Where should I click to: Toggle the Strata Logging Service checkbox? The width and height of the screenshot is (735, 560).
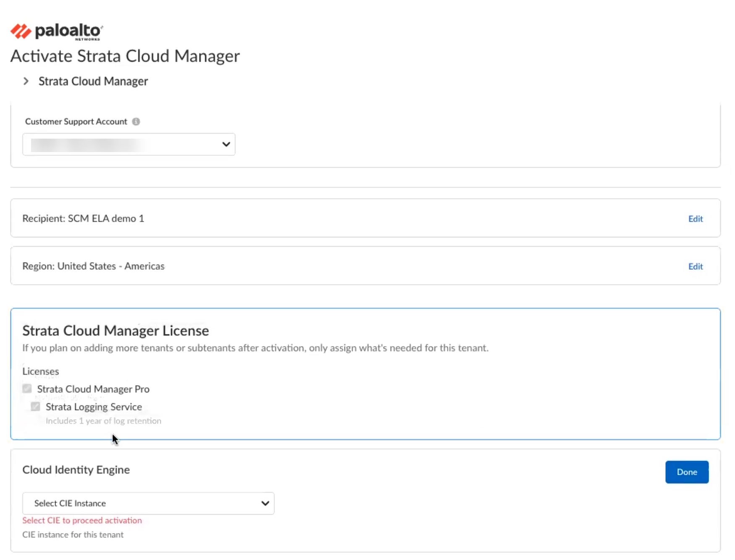(36, 406)
